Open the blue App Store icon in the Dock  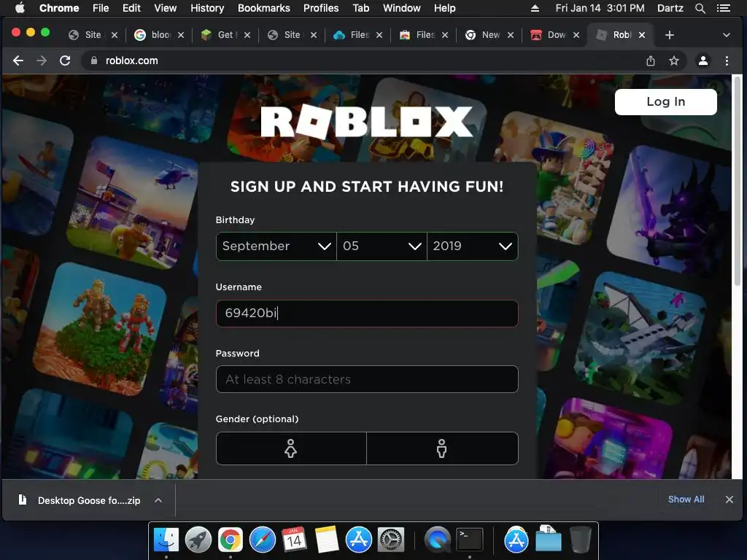[x=358, y=540]
